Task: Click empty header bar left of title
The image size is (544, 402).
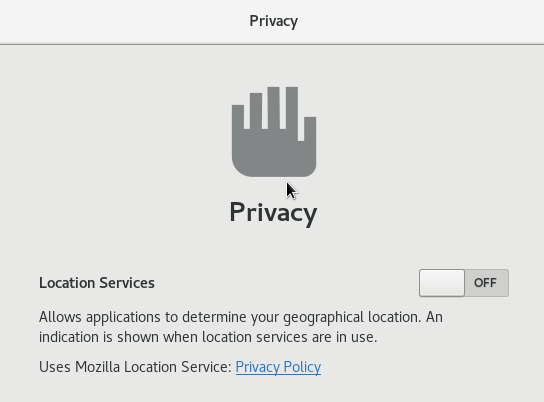Action: coord(121,22)
